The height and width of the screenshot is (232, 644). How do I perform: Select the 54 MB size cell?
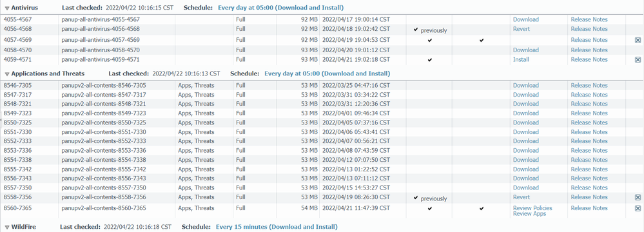tap(309, 208)
